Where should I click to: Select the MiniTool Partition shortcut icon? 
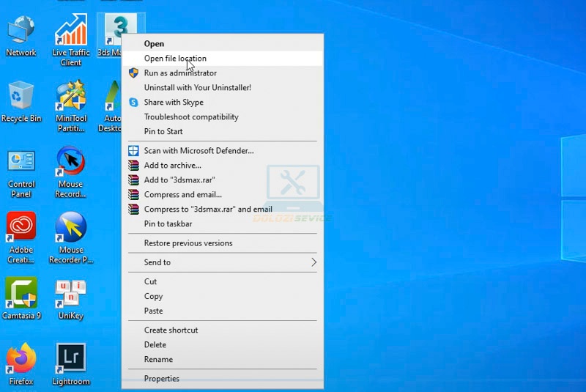tap(70, 106)
